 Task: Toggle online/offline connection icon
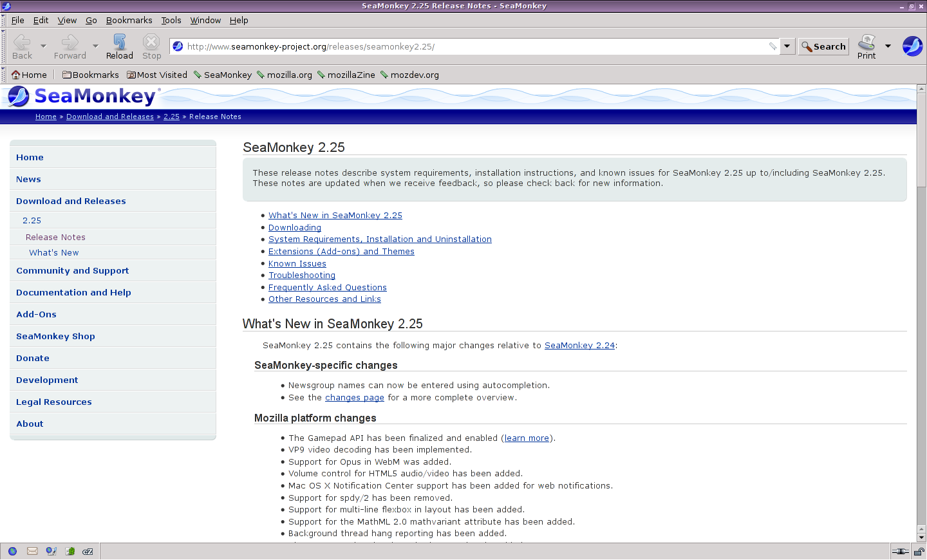(x=900, y=552)
